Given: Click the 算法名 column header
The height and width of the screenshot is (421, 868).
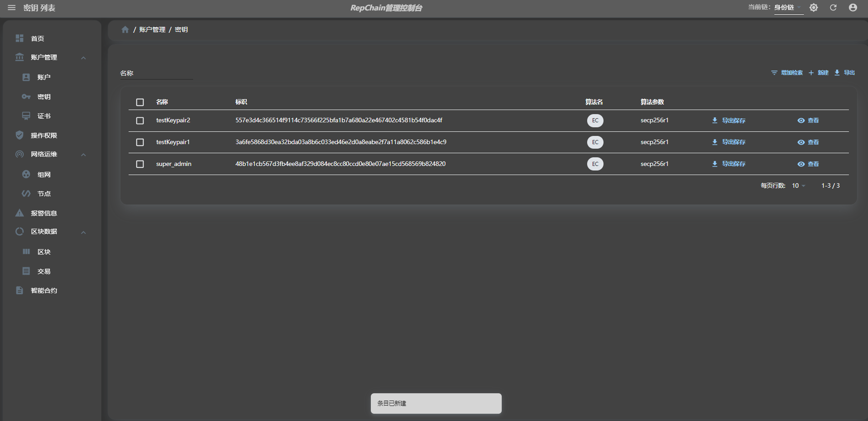Looking at the screenshot, I should click(594, 102).
